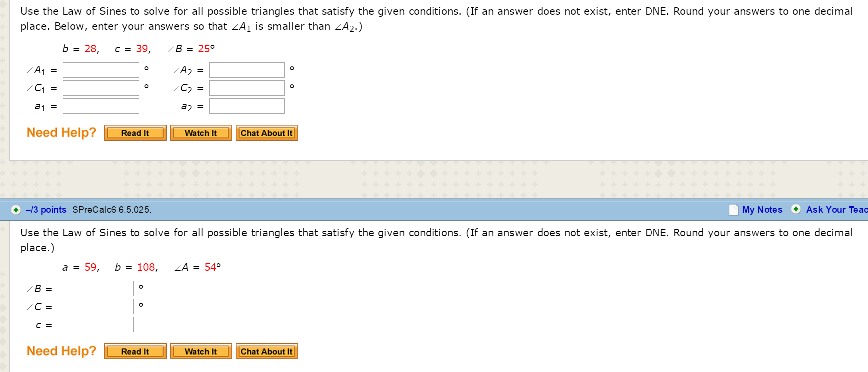Click the Read It button for problem 6.5.025
868x372 pixels.
coord(135,351)
